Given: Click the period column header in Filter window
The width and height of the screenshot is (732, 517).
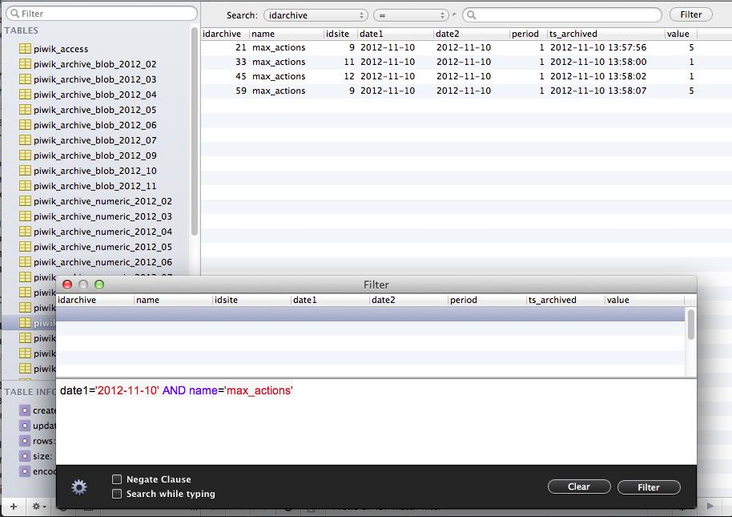Looking at the screenshot, I should point(486,300).
